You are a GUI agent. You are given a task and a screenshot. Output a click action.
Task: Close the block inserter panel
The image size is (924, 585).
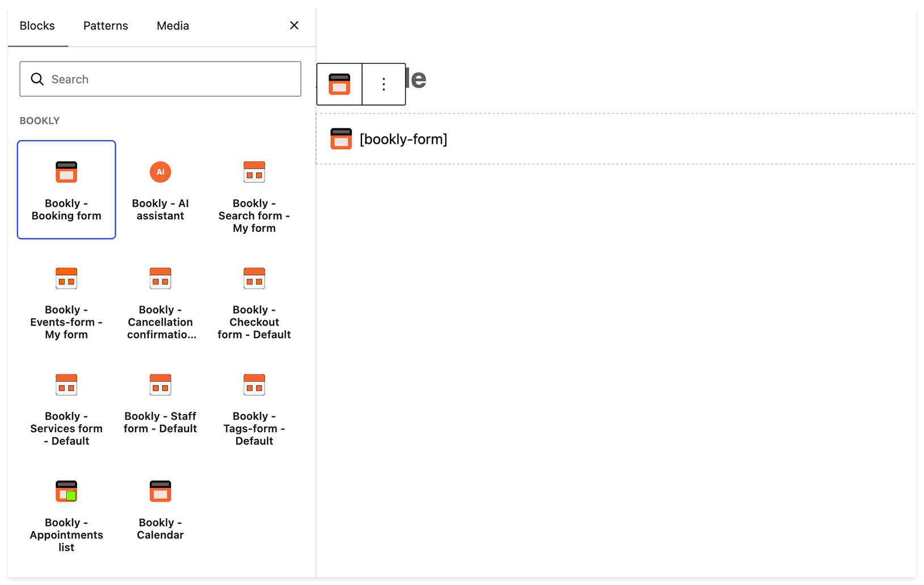(x=294, y=26)
